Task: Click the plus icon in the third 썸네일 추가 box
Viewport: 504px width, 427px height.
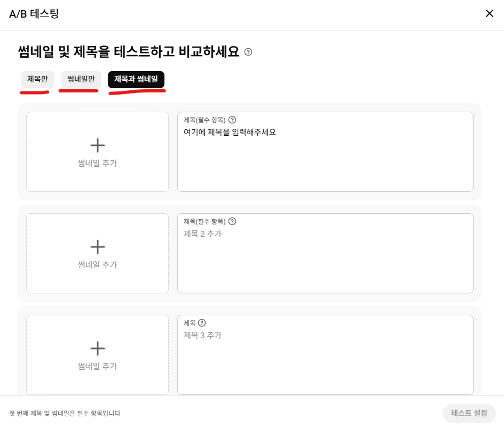Action: click(98, 348)
